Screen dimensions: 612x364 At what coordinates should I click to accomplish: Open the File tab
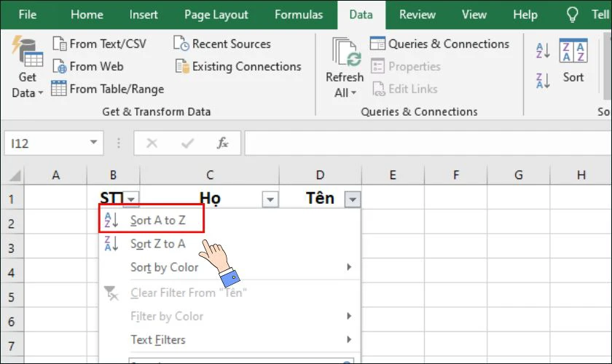click(x=28, y=15)
